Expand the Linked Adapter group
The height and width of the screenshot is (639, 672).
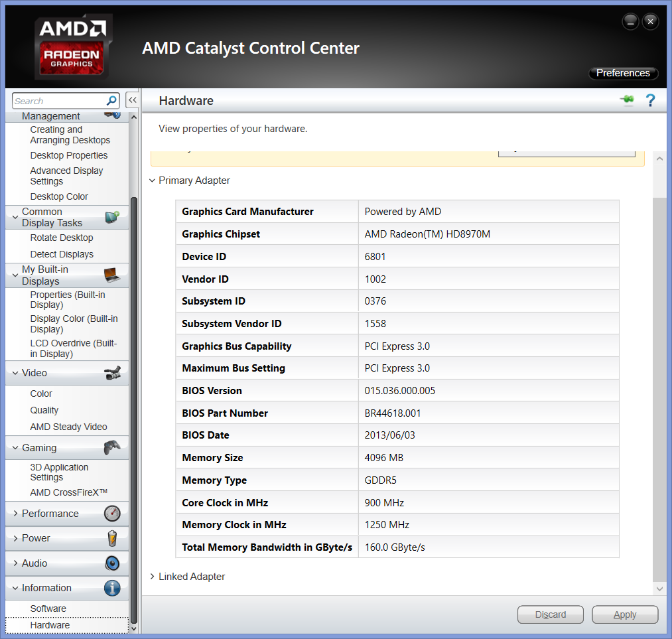coord(152,577)
